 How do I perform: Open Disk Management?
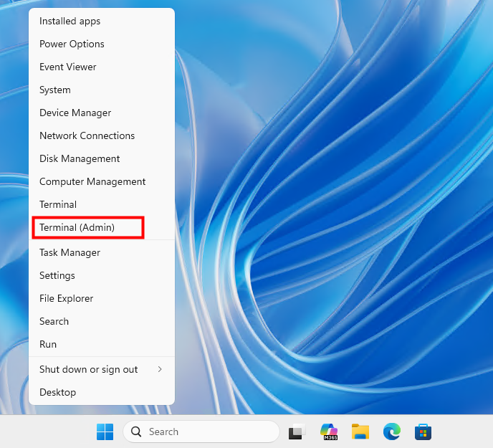point(102,159)
